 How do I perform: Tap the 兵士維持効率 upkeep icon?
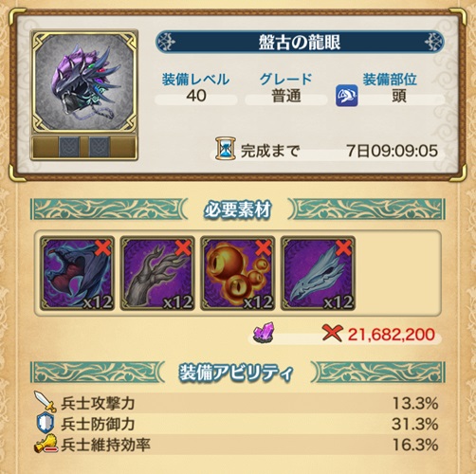[46, 444]
